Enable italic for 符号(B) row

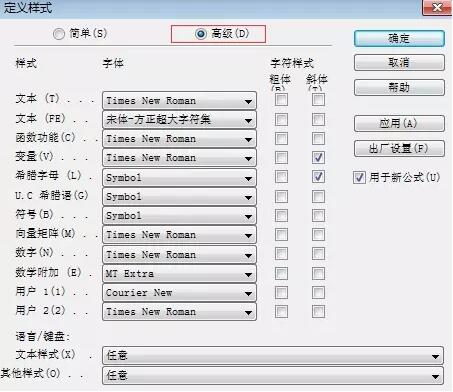point(318,216)
